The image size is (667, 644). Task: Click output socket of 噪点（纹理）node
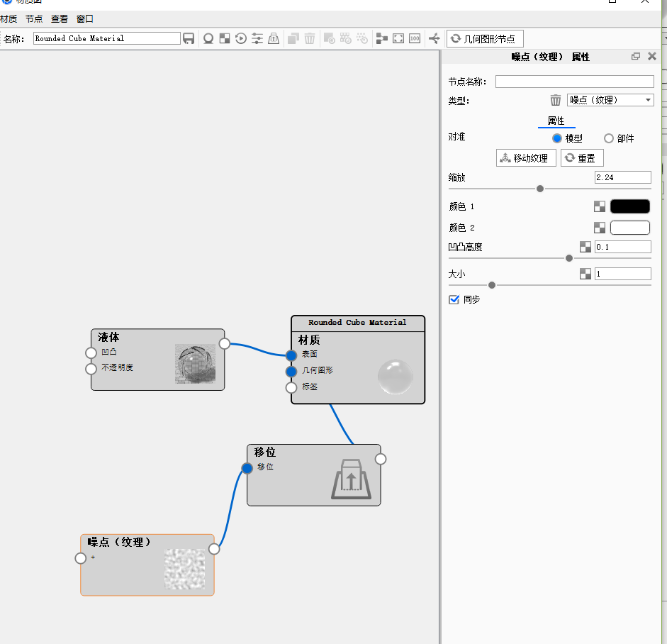(x=214, y=549)
